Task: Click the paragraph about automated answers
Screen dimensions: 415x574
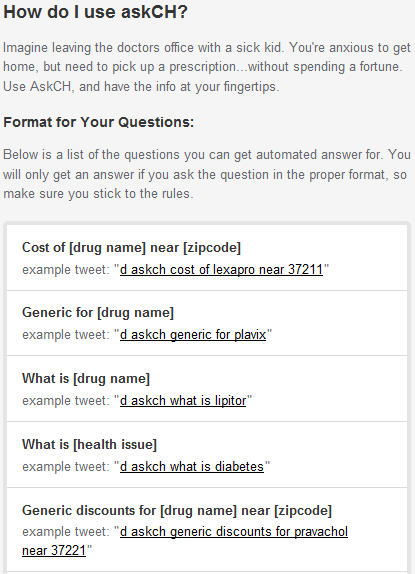Action: (207, 174)
